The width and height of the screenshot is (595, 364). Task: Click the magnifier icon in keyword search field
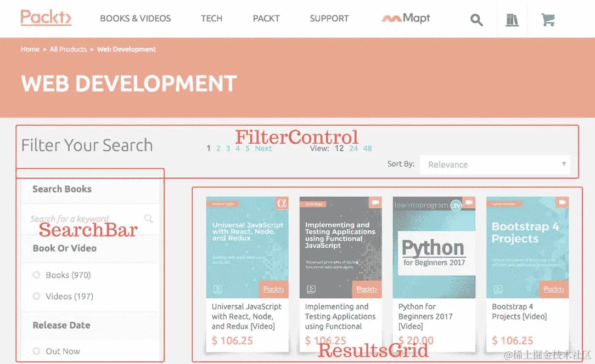click(148, 218)
